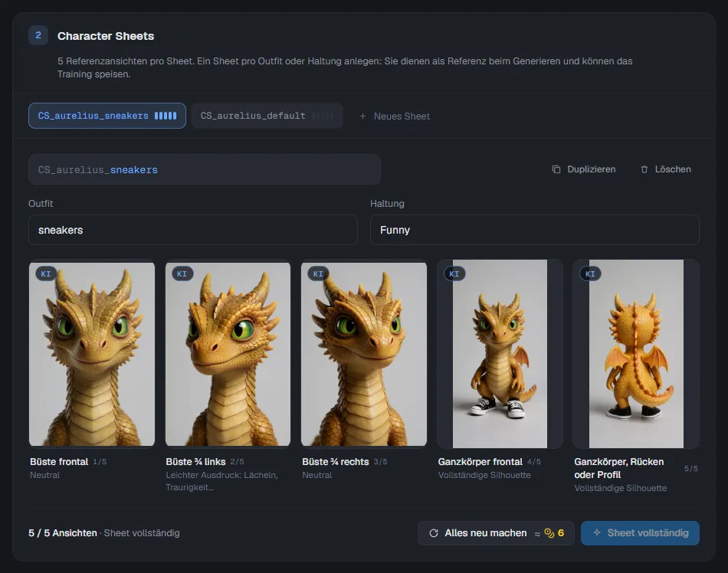Click the 5/5 counter on the last view
Screen dimensions: 728x573
point(691,469)
